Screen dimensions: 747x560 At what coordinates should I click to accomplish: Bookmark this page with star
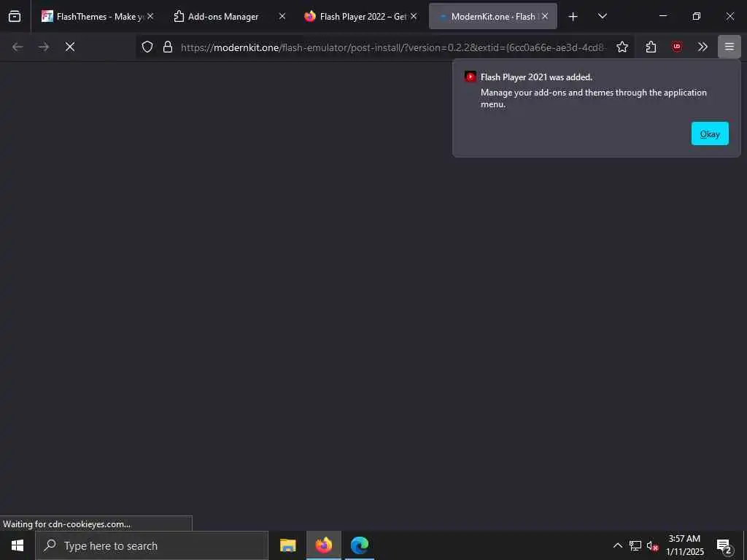(622, 47)
